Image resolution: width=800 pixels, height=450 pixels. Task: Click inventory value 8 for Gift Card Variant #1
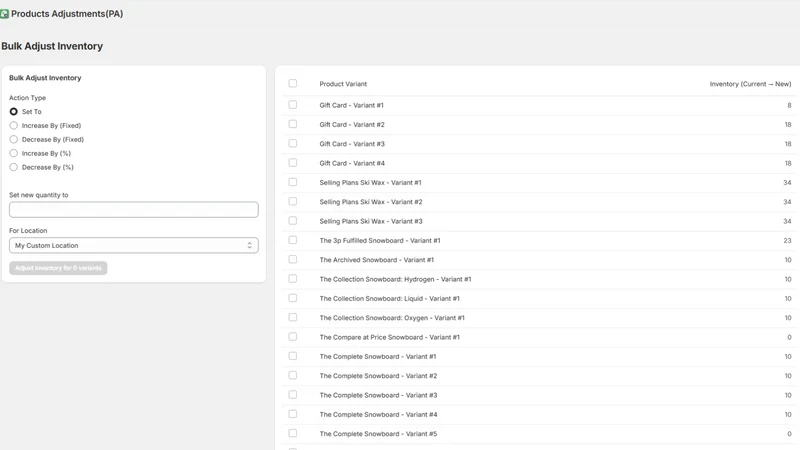pyautogui.click(x=789, y=106)
